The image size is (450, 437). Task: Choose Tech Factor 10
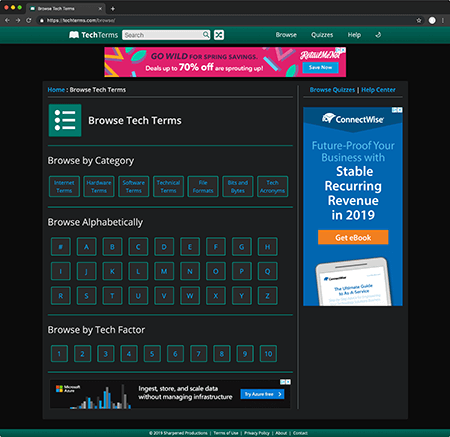268,354
